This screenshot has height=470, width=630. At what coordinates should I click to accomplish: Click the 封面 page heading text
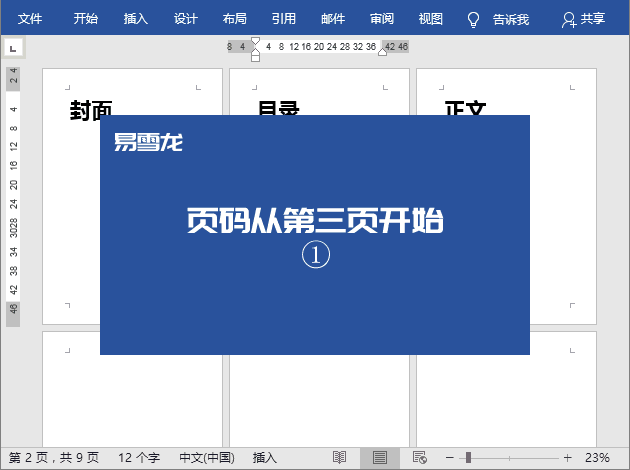91,110
